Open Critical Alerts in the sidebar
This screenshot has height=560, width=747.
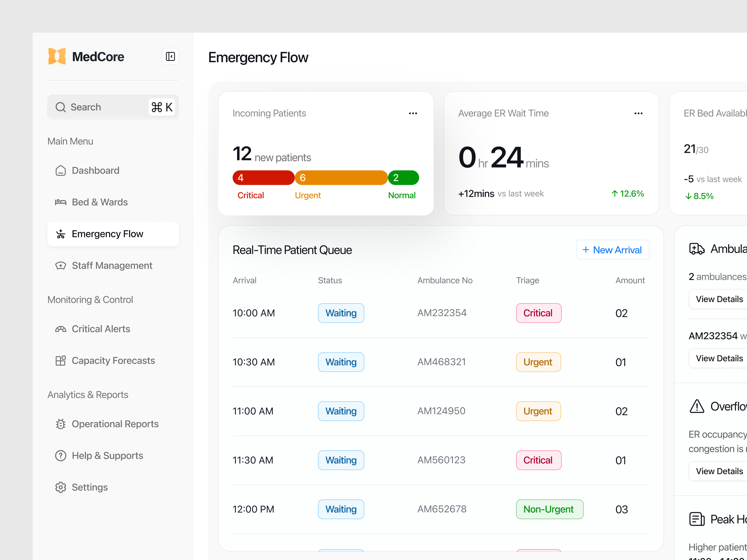pyautogui.click(x=113, y=329)
